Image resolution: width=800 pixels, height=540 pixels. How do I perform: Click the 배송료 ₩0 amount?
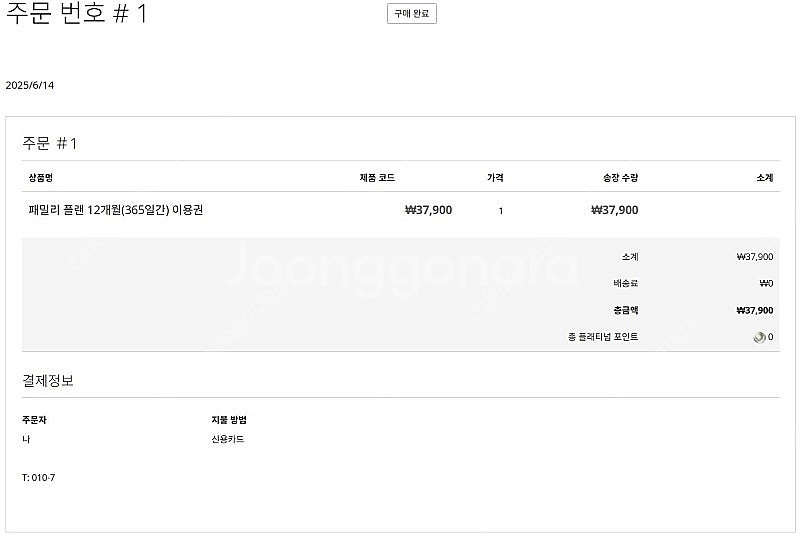pos(766,283)
